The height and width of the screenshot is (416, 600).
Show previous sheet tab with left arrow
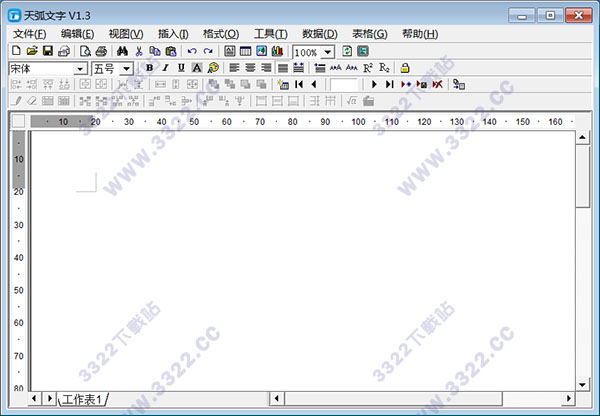(x=34, y=398)
